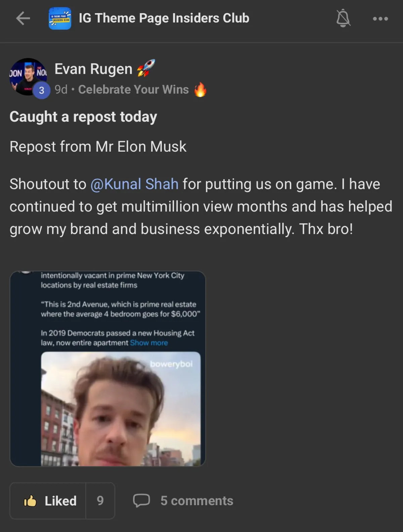Expand Show more in the tweet image

(149, 343)
